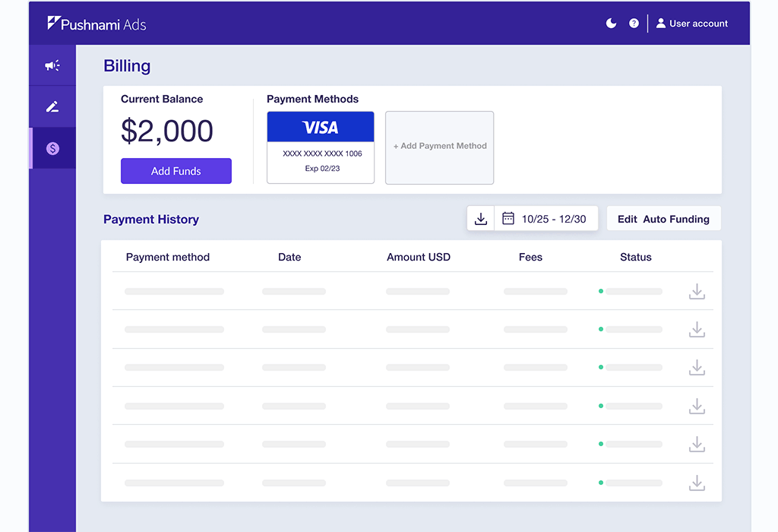Click Add Payment Method
This screenshot has width=778, height=532.
click(x=439, y=147)
